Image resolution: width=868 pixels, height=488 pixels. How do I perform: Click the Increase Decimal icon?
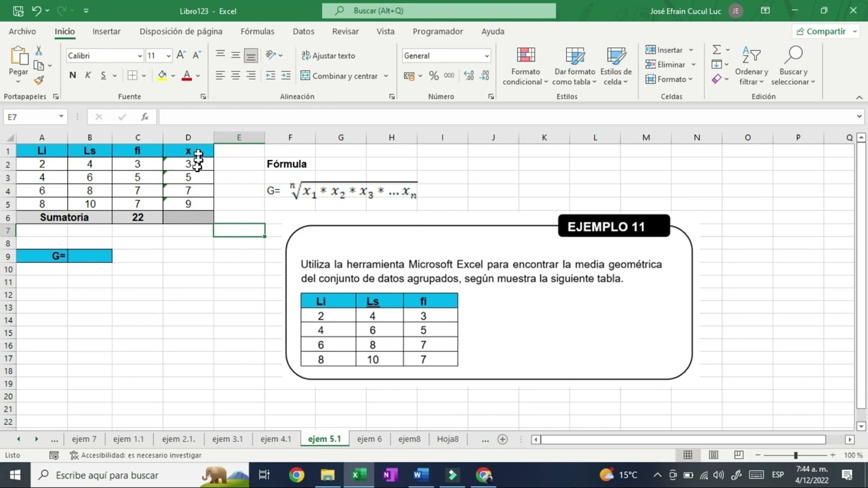[x=469, y=76]
